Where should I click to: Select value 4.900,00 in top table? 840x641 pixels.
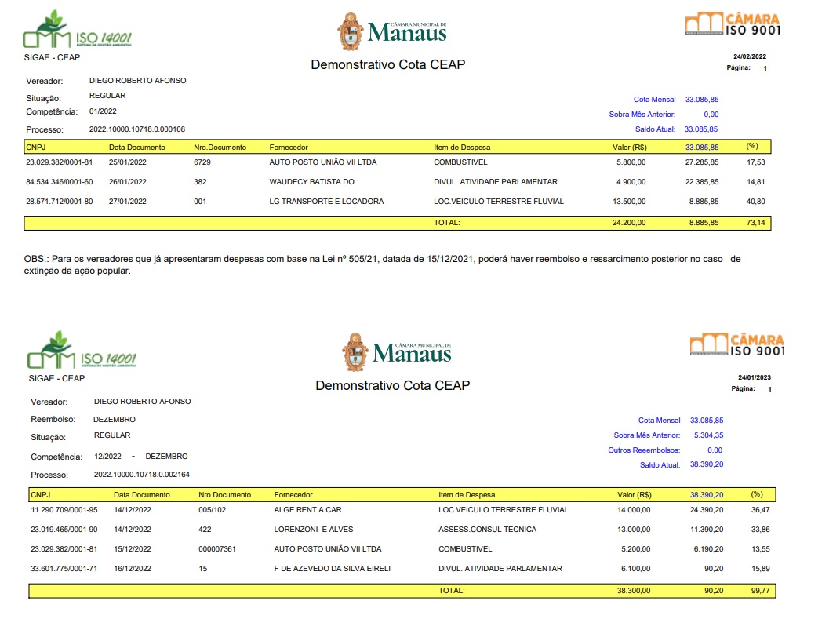click(x=631, y=182)
